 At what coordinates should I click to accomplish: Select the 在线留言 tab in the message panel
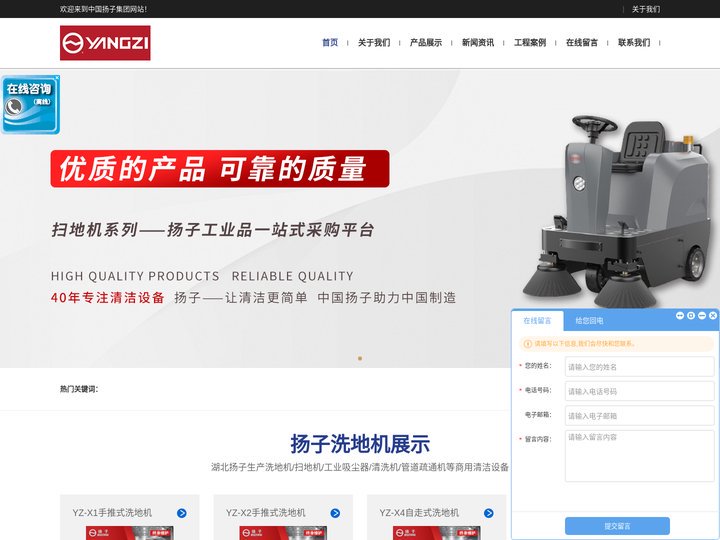pyautogui.click(x=537, y=321)
